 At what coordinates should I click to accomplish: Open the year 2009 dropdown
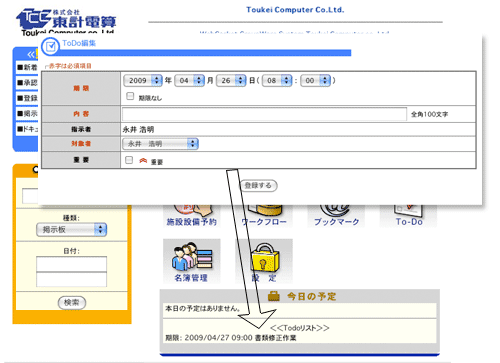tap(143, 80)
